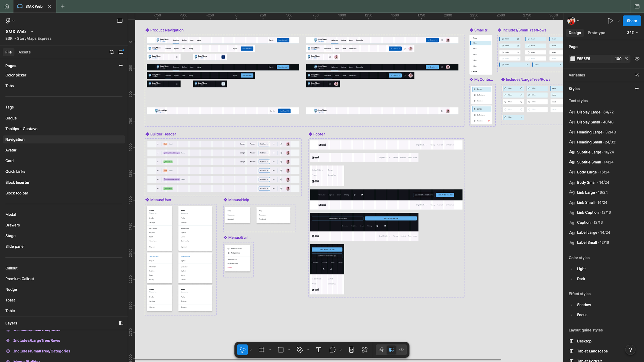Select the Comment tool
The image size is (644, 362).
click(x=332, y=350)
